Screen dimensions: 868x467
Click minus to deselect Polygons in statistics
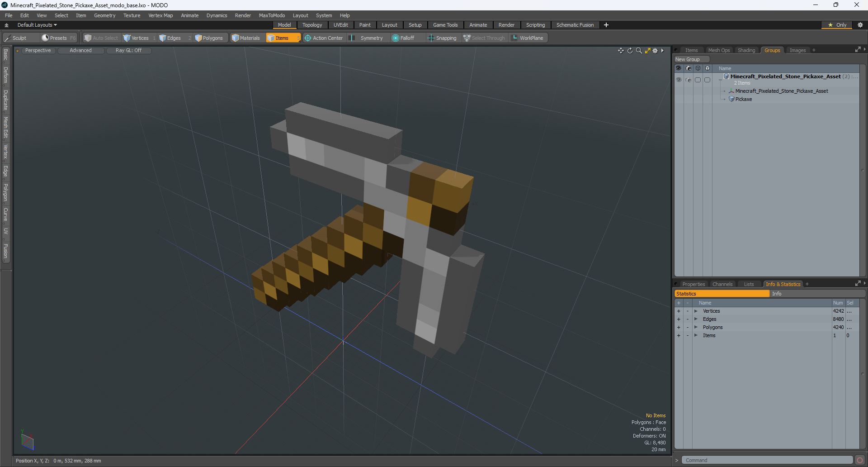pos(688,327)
